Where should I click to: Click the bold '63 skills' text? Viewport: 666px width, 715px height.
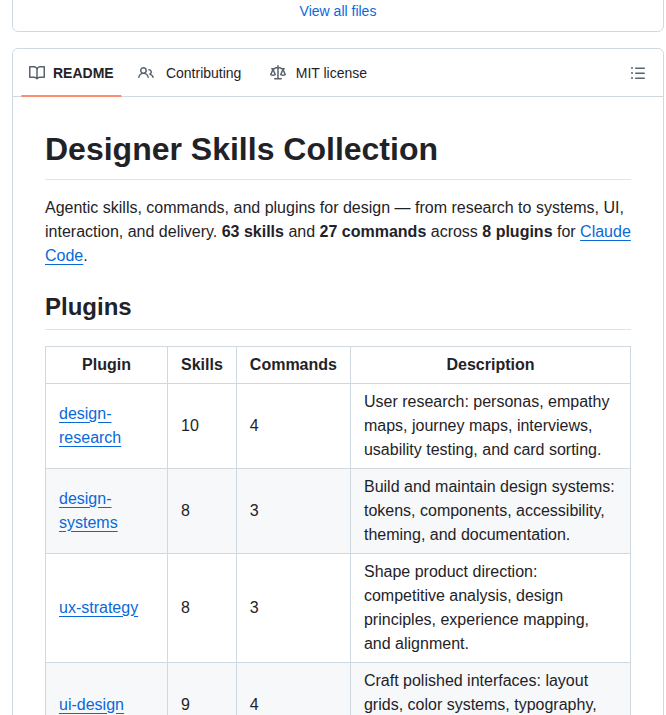click(253, 232)
